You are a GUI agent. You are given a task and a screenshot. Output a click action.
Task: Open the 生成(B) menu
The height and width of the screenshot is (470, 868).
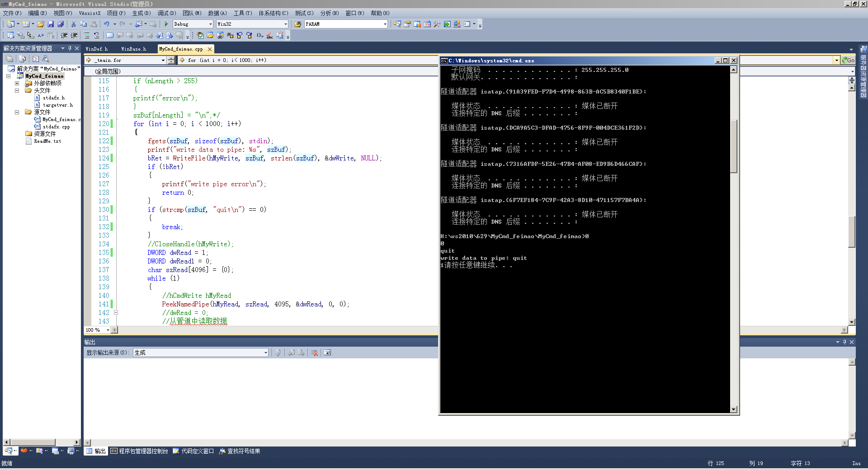pos(142,13)
